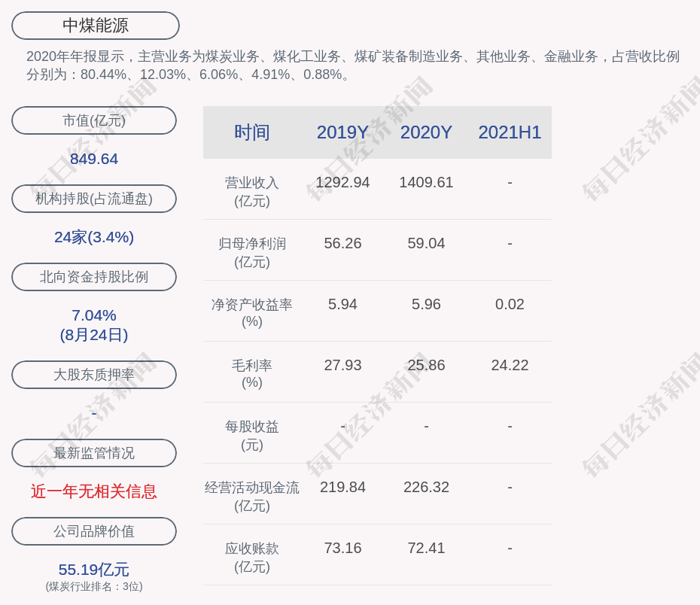Viewport: 700px width, 605px height.
Task: Select the 2021H1 column header
Action: click(x=510, y=132)
